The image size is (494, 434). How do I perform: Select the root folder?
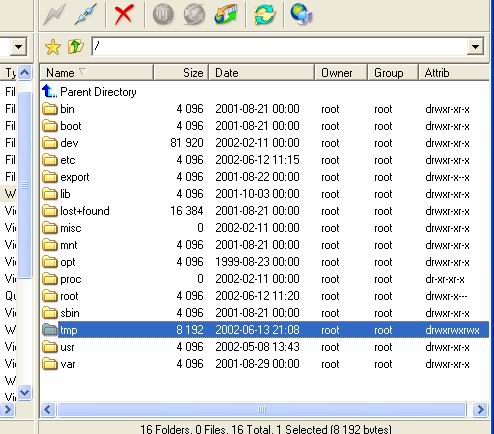click(265, 296)
